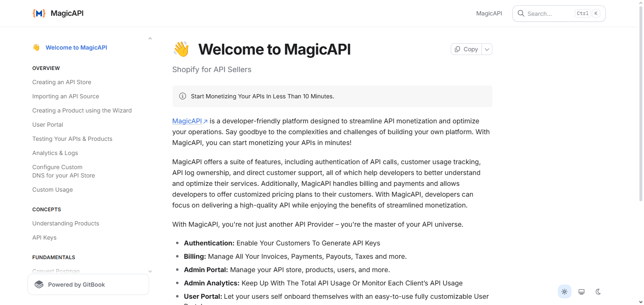Open API Keys sidebar page
The width and height of the screenshot is (644, 305).
pos(45,237)
